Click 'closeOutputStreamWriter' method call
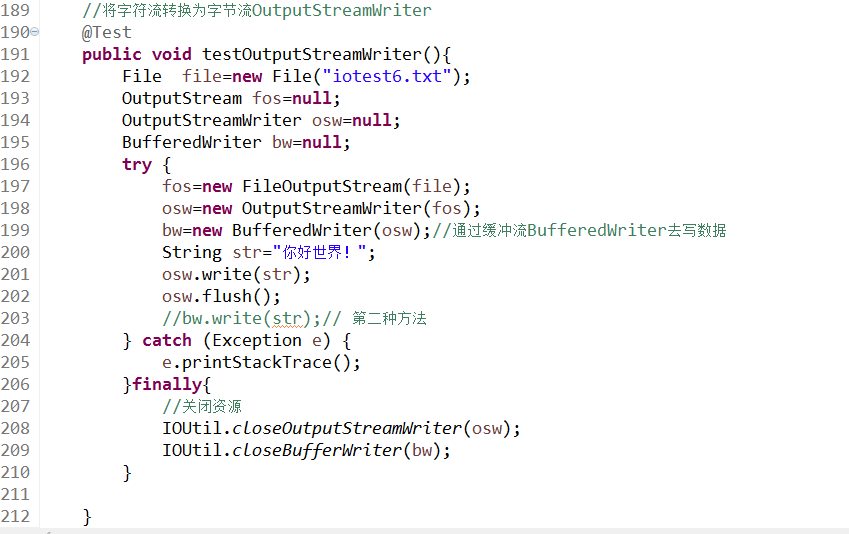This screenshot has width=849, height=534. [x=347, y=428]
